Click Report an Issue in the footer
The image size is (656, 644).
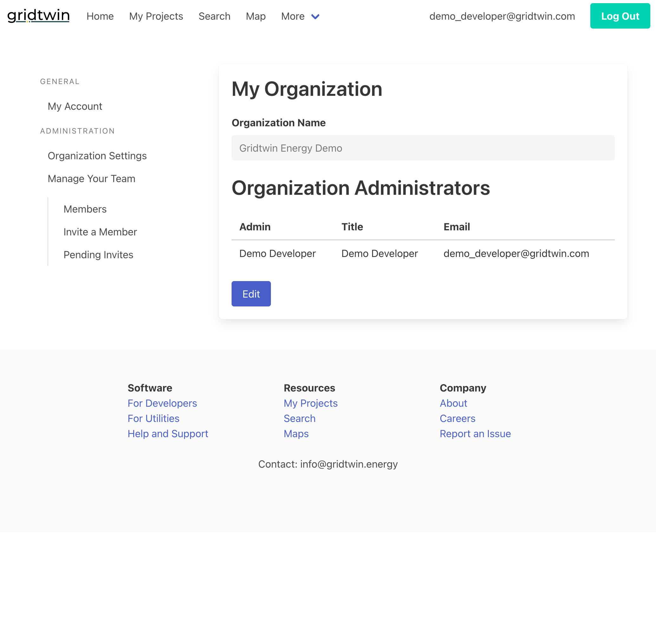click(x=475, y=433)
